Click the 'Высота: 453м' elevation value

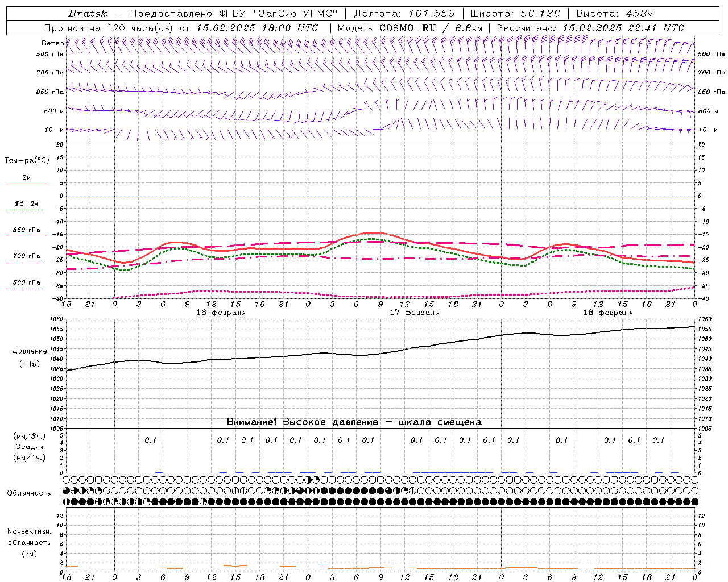click(x=615, y=14)
